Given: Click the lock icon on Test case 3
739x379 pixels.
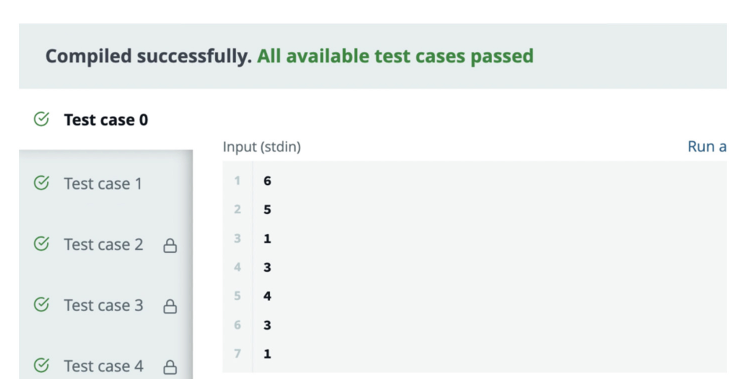Looking at the screenshot, I should pyautogui.click(x=170, y=306).
